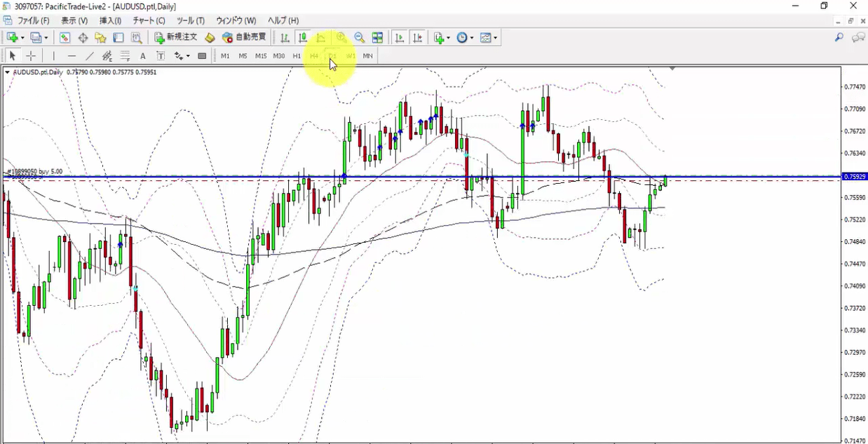Draw a vertical line tool
Image resolution: width=868 pixels, height=444 pixels.
pos(54,55)
